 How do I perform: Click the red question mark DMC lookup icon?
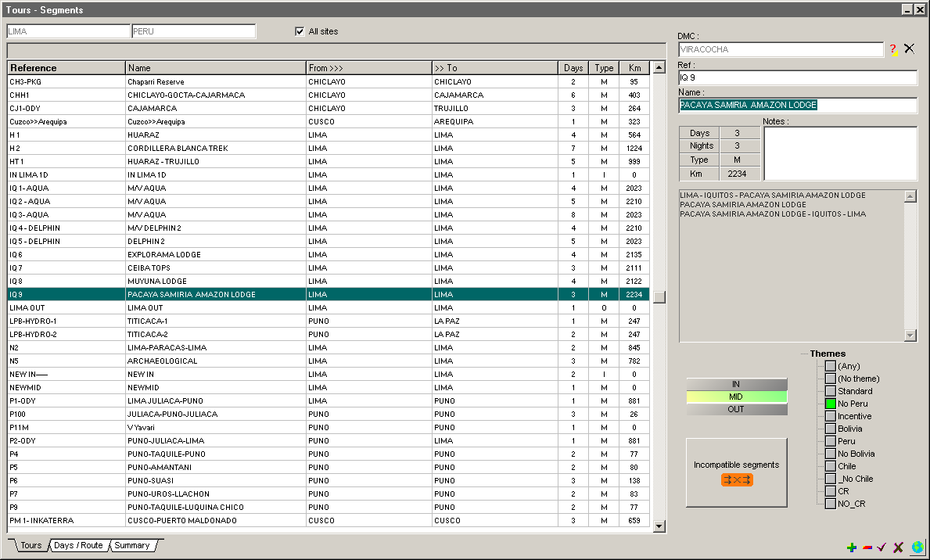[893, 49]
